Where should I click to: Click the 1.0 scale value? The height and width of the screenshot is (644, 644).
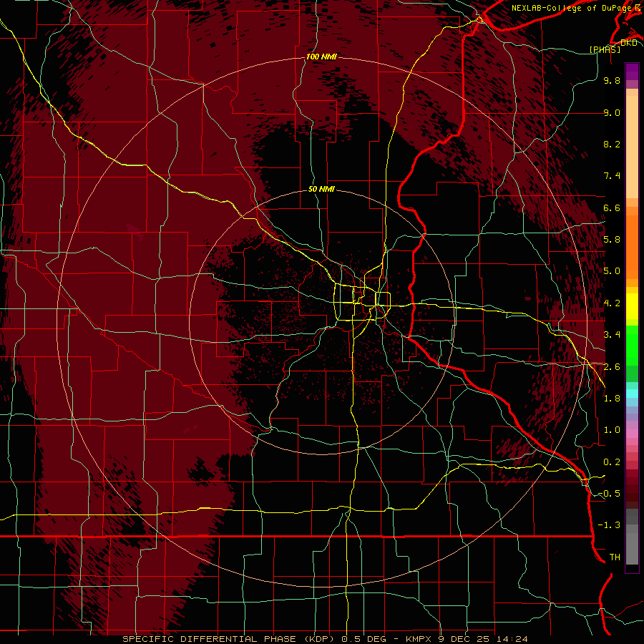click(612, 430)
